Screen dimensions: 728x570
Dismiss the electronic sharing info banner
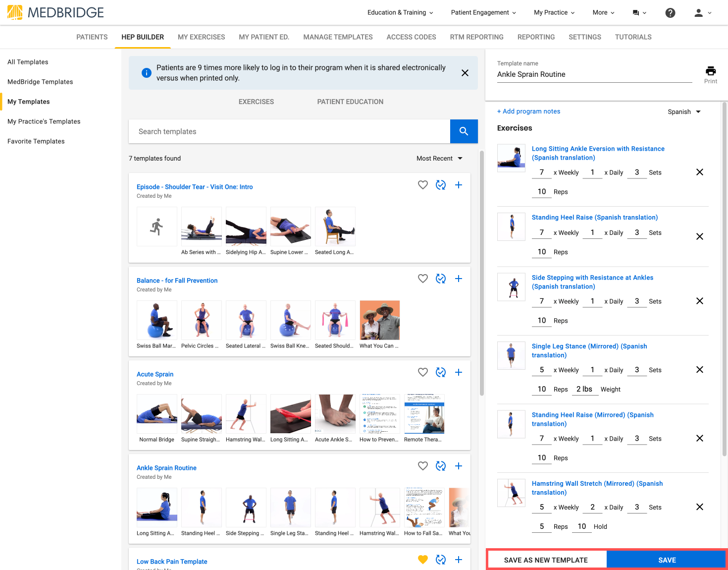click(465, 73)
